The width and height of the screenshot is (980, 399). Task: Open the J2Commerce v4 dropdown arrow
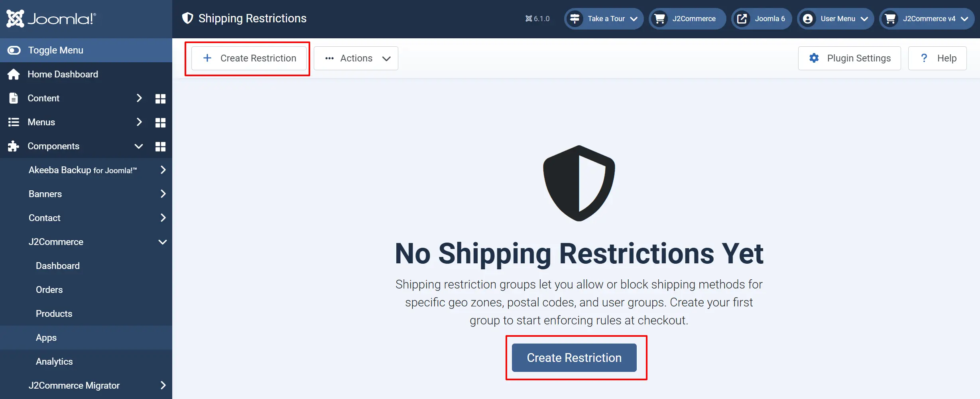(965, 19)
